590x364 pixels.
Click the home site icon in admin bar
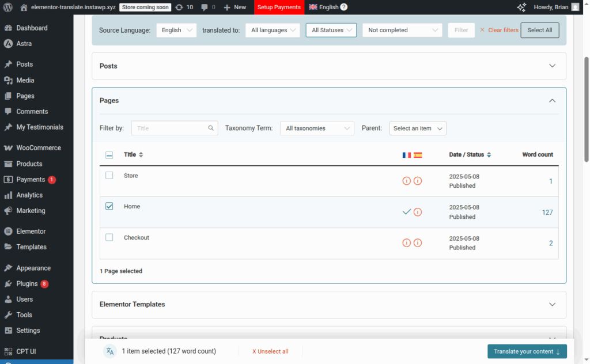24,7
